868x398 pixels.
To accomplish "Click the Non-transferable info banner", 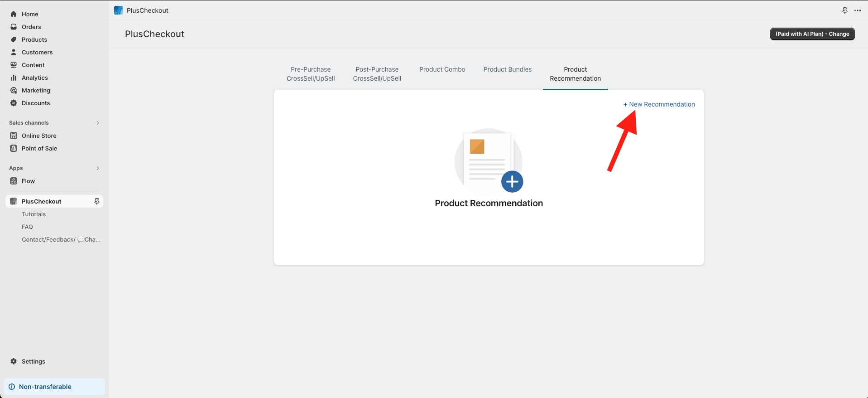I will coord(54,387).
